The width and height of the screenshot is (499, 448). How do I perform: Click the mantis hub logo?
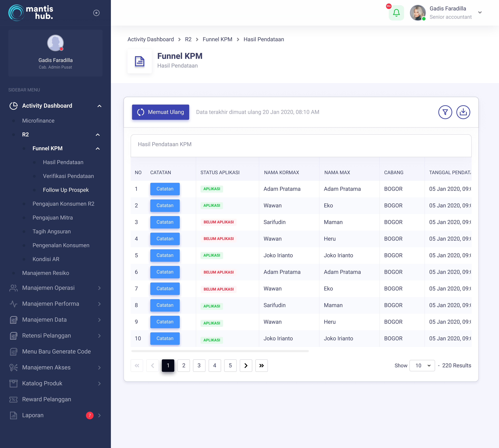click(31, 13)
